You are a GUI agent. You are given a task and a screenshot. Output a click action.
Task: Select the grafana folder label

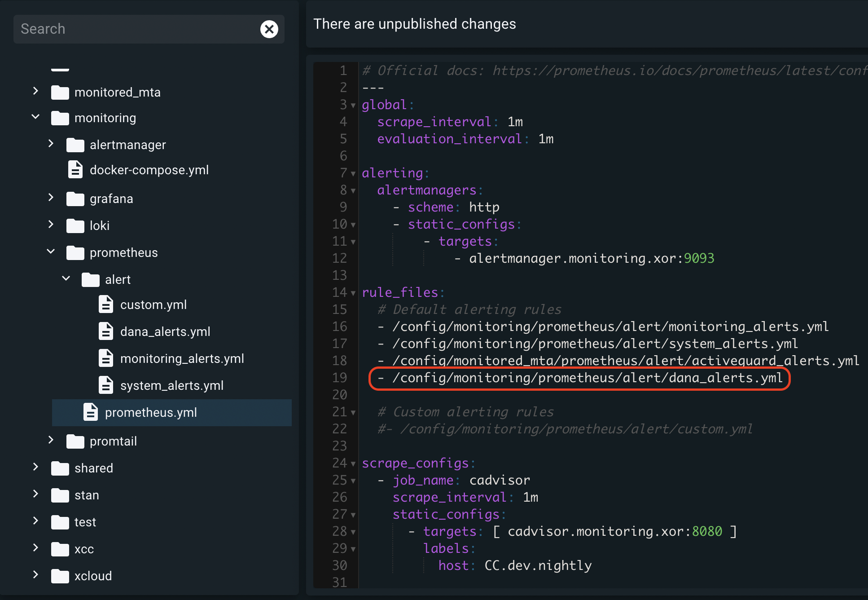[111, 199]
